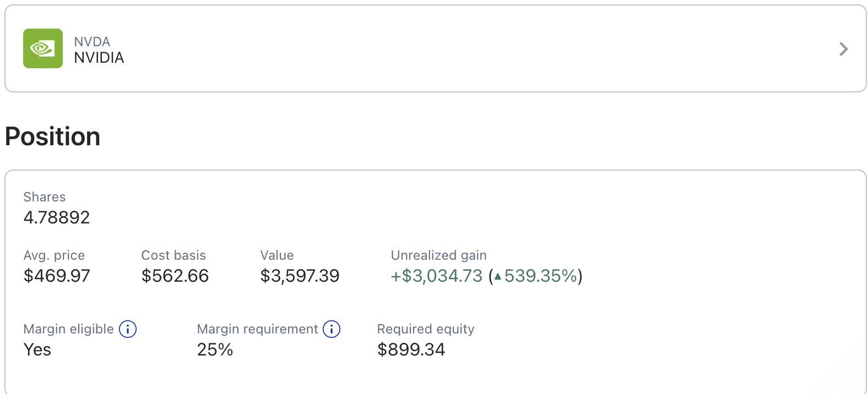The height and width of the screenshot is (394, 868).
Task: Click the NVIDIA company name
Action: pyautogui.click(x=99, y=58)
